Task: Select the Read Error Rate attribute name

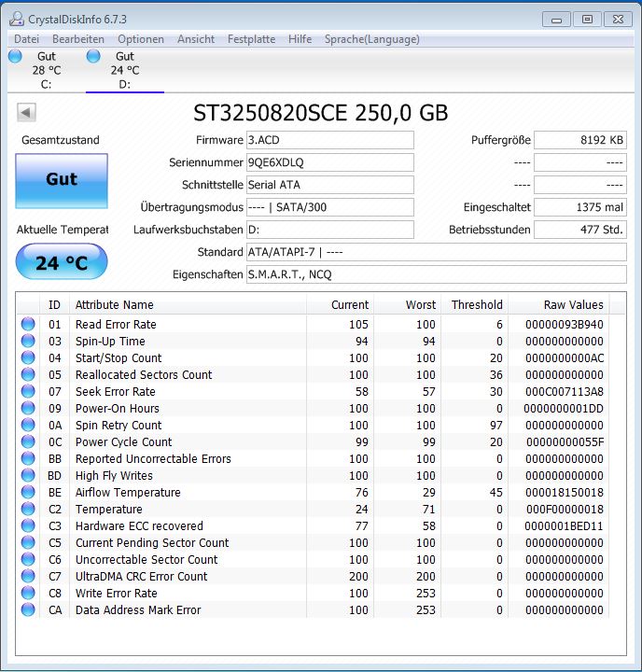Action: pos(116,325)
